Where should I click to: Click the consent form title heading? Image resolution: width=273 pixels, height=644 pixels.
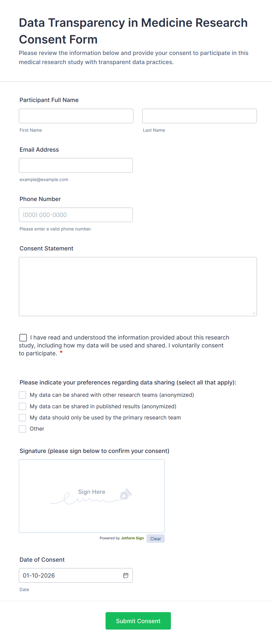(x=133, y=31)
